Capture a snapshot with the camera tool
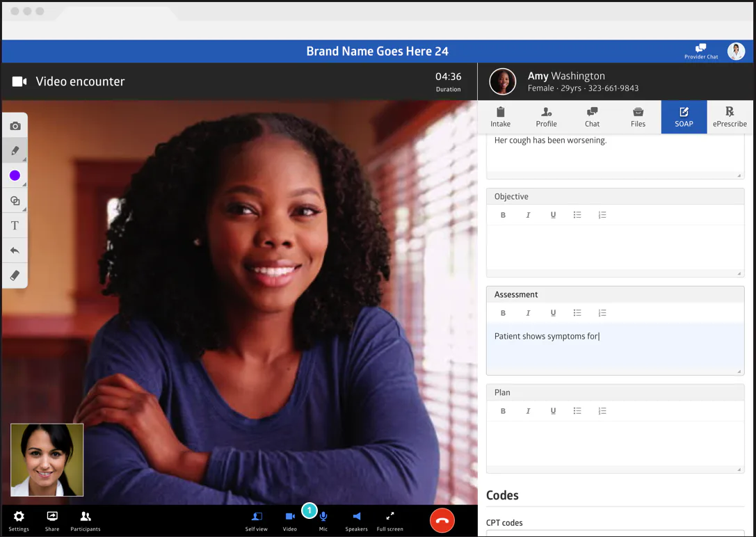This screenshot has height=537, width=756. click(15, 126)
